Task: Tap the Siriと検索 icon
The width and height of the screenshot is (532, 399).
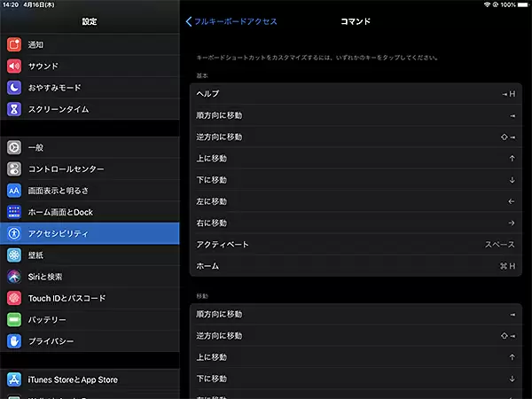Action: click(x=14, y=277)
